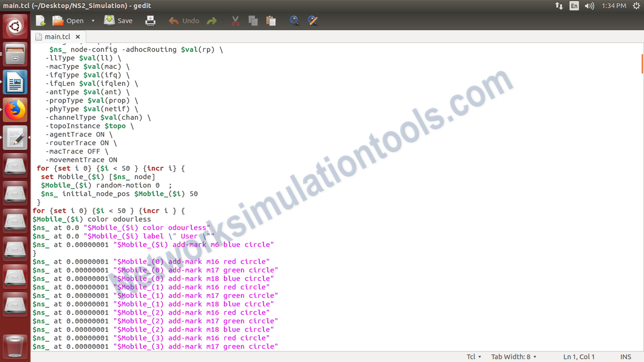Open the En keyboard layout menu
644x362 pixels.
574,5
